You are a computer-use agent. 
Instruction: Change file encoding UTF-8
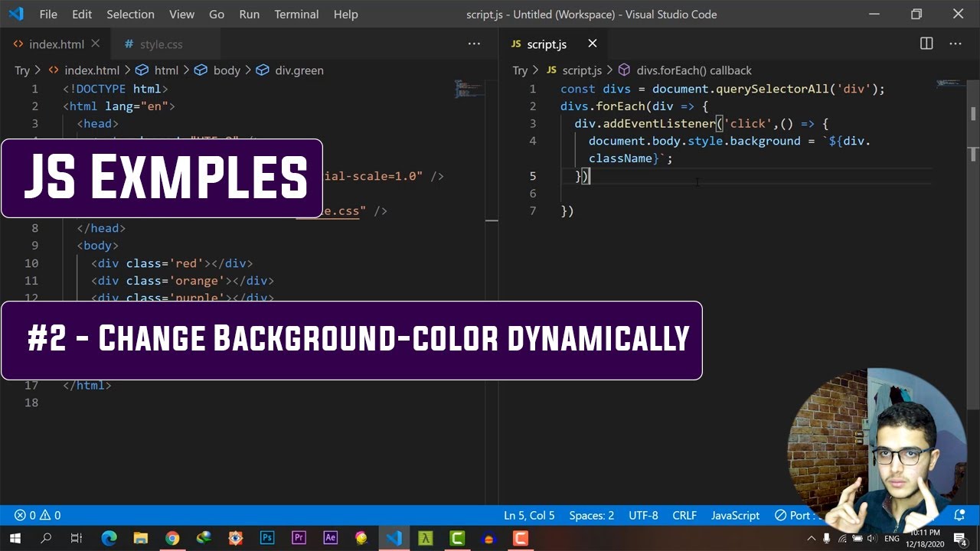(643, 516)
